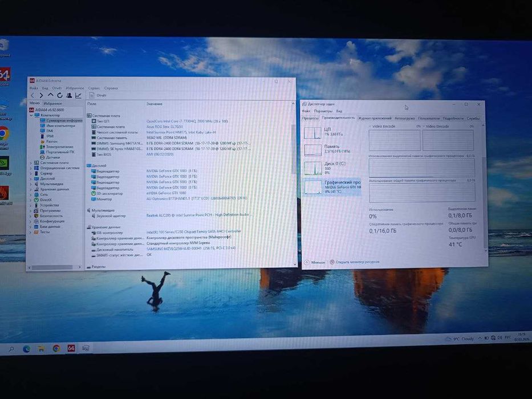The height and width of the screenshot is (399, 532).
Task: Expand Операционная система tree node
Action: coord(31,168)
